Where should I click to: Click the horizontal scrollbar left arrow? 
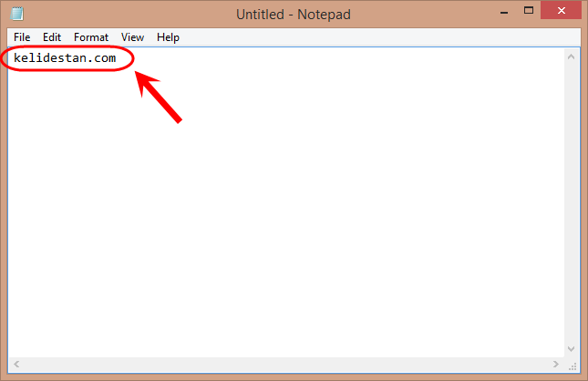pyautogui.click(x=16, y=364)
